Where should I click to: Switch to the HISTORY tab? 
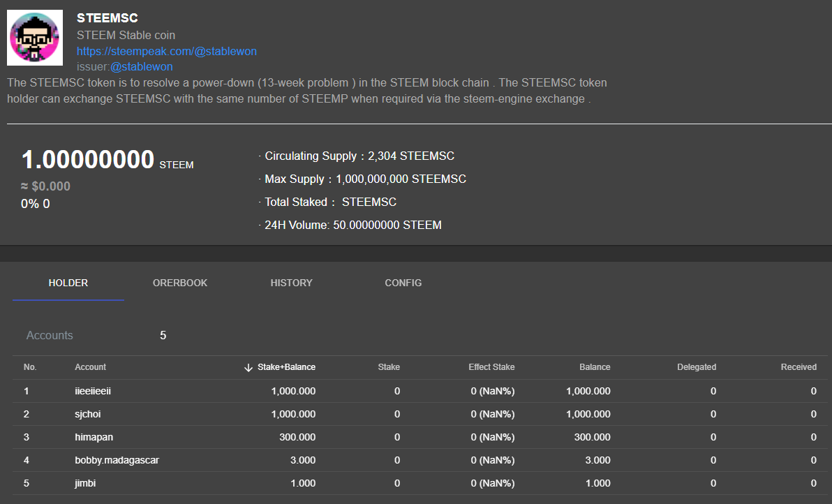click(x=291, y=283)
